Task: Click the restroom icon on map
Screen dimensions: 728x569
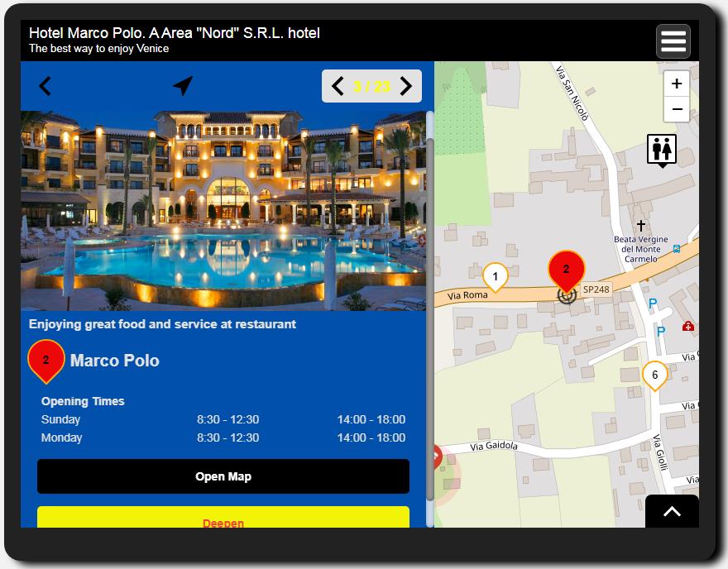Action: coord(662,150)
